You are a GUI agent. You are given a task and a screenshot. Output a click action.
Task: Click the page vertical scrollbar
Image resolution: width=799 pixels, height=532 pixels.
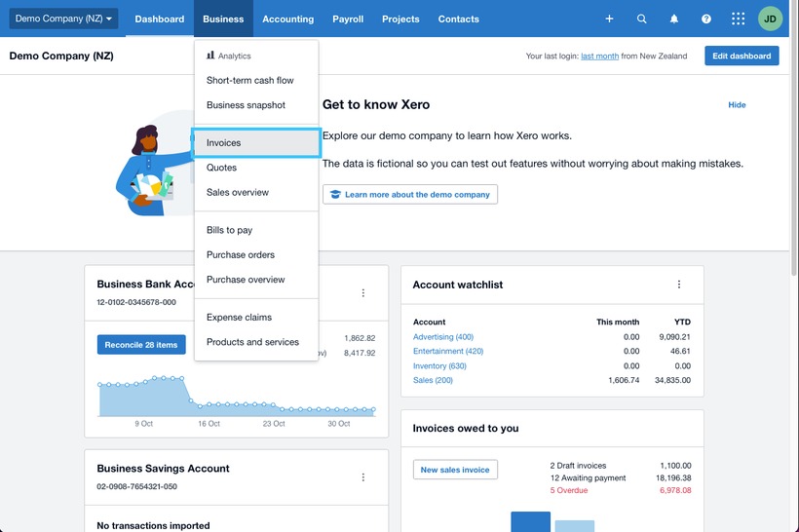(x=794, y=137)
